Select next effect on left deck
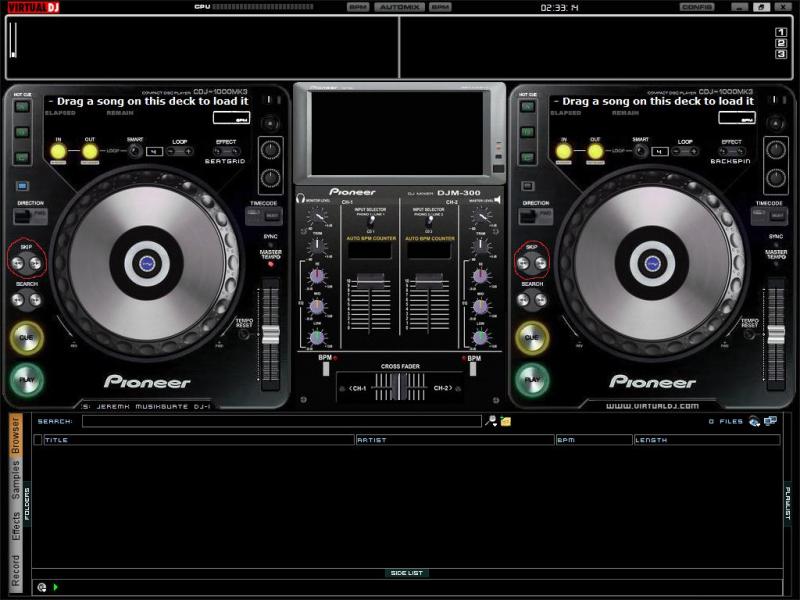This screenshot has width=800, height=600. [235, 152]
